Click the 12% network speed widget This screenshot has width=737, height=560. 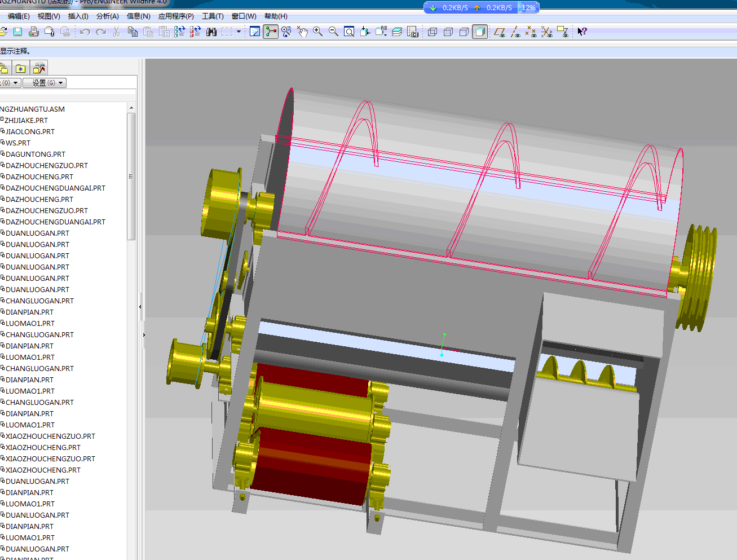point(529,7)
